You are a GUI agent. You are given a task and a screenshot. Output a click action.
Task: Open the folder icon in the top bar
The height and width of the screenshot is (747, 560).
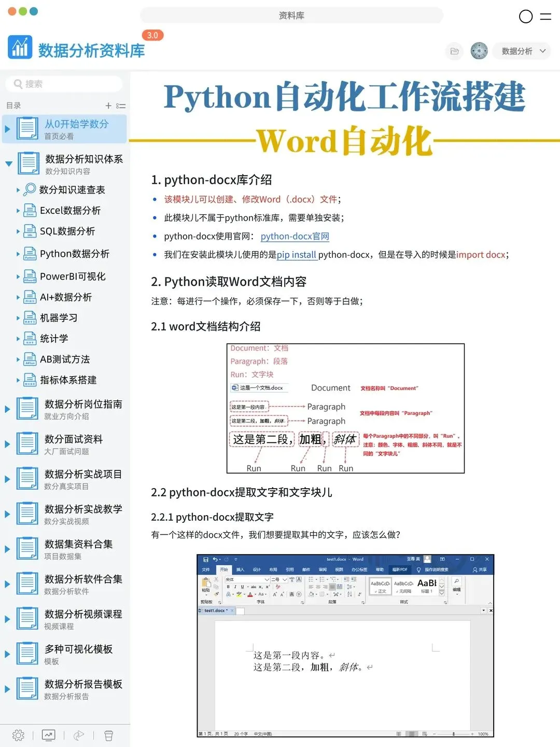(454, 51)
